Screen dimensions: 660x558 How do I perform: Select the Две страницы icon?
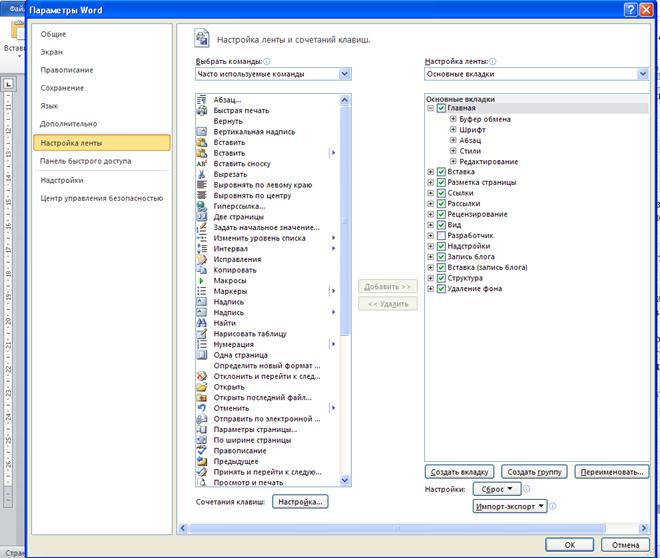click(202, 217)
